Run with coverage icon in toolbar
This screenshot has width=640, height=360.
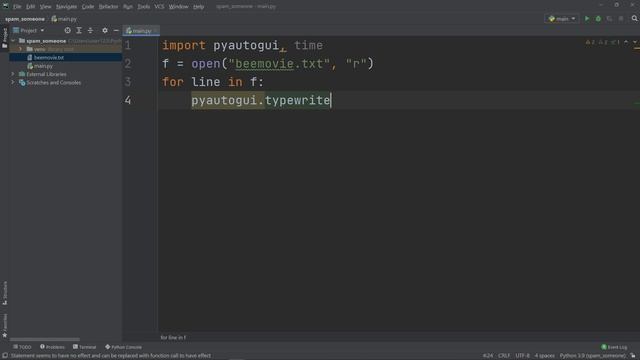click(x=609, y=19)
